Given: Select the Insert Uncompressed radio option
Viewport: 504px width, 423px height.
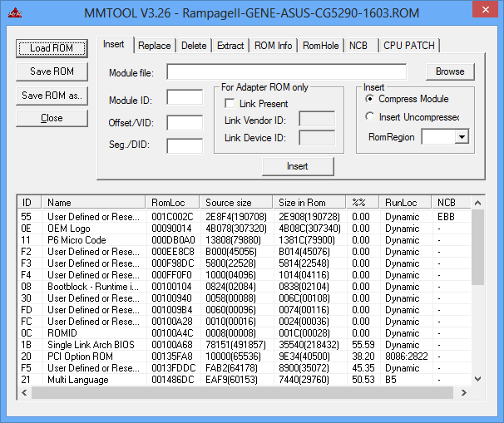Looking at the screenshot, I should pos(369,116).
